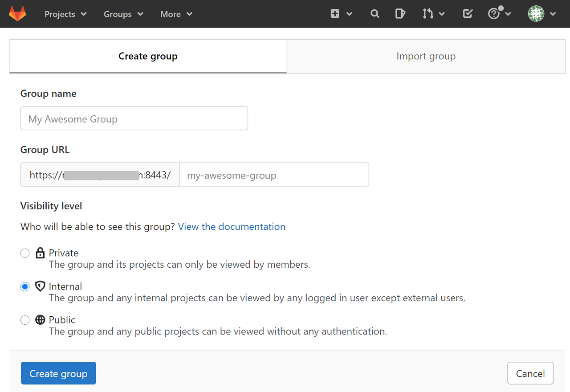The image size is (570, 392).
Task: Click the GitLab logo in the navbar
Action: [x=17, y=13]
